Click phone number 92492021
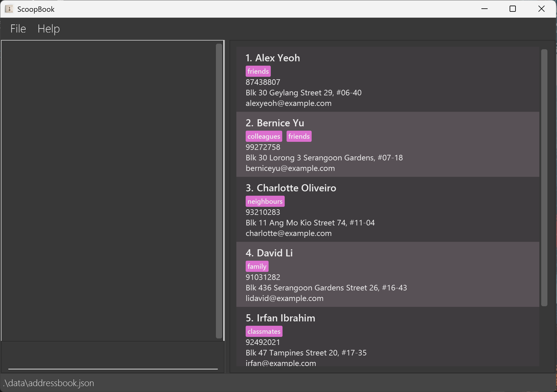Image resolution: width=557 pixels, height=392 pixels. (x=263, y=342)
